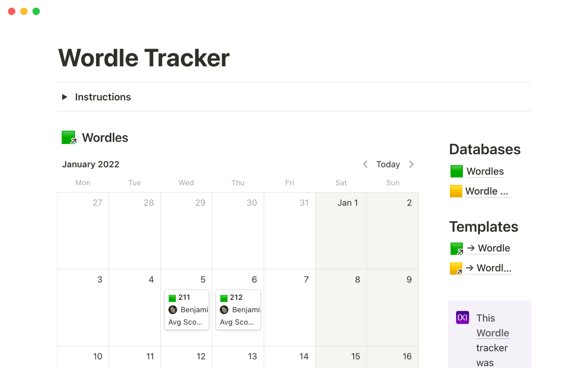Go to next month with right chevron
This screenshot has width=588, height=368.
(411, 164)
